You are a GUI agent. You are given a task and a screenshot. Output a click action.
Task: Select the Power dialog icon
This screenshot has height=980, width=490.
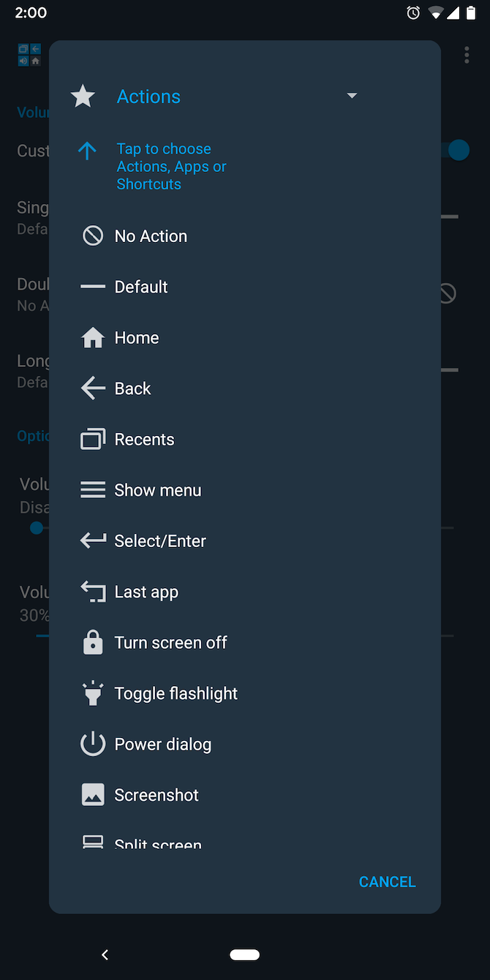tap(92, 744)
